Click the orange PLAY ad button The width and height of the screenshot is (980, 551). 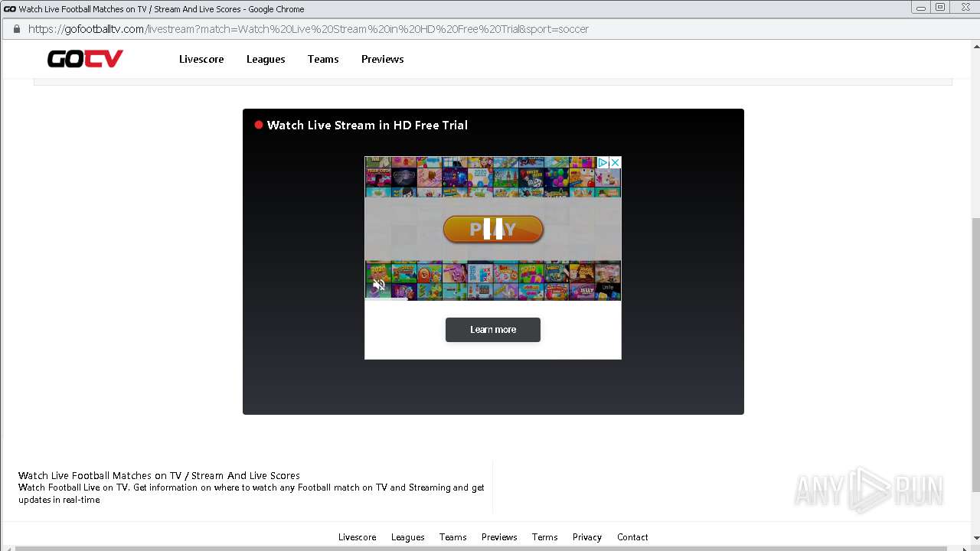click(x=493, y=229)
